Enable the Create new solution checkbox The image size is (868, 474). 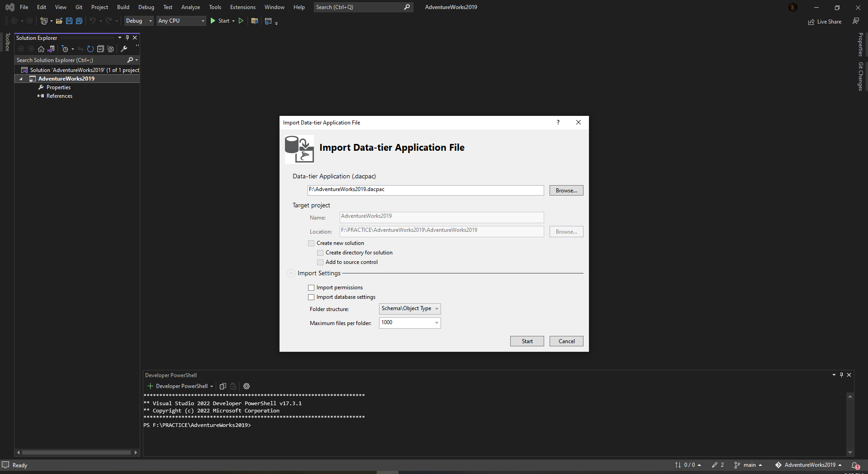pos(311,243)
